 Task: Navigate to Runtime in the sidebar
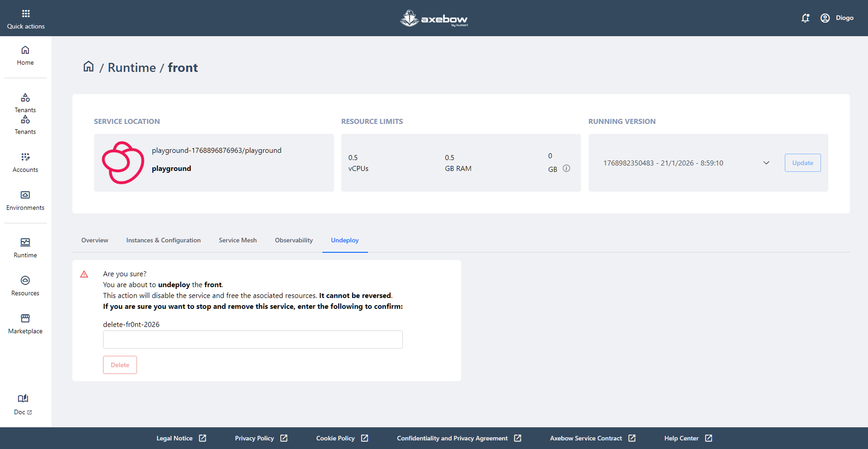click(25, 248)
